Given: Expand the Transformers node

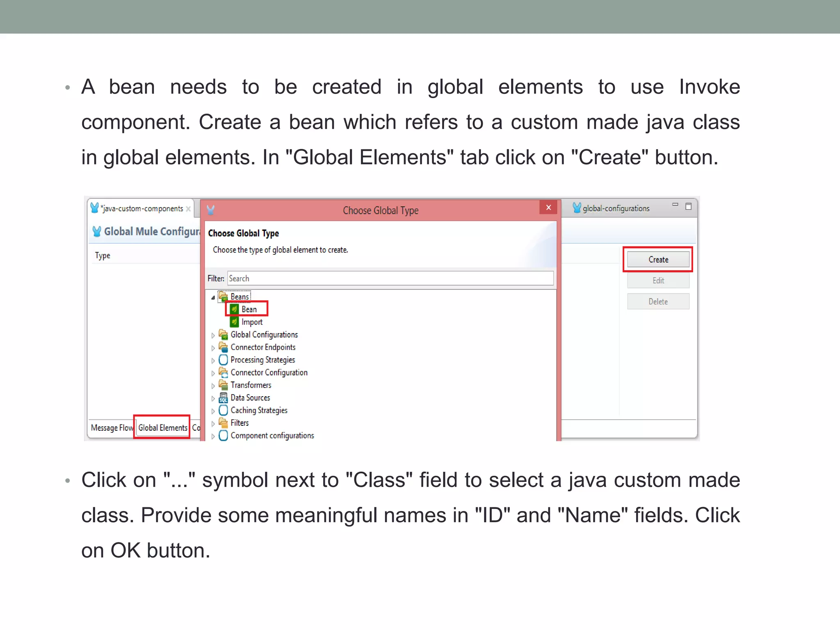Looking at the screenshot, I should [213, 386].
